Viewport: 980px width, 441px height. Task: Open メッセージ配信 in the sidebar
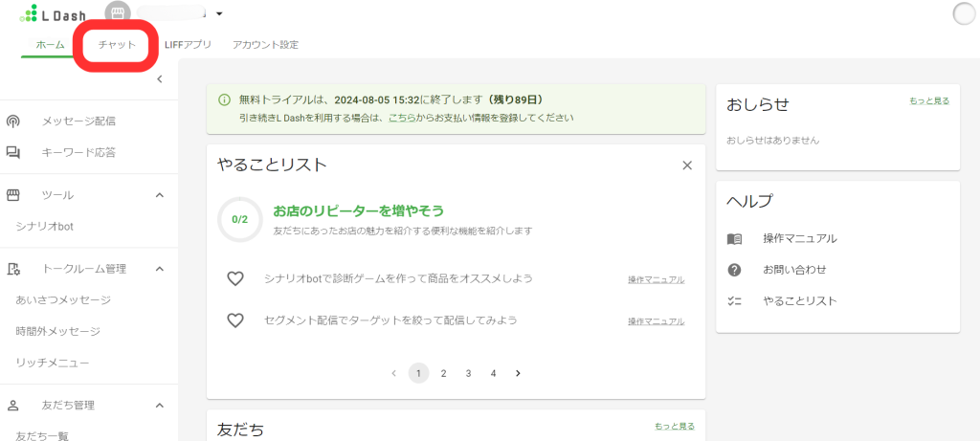(x=78, y=121)
